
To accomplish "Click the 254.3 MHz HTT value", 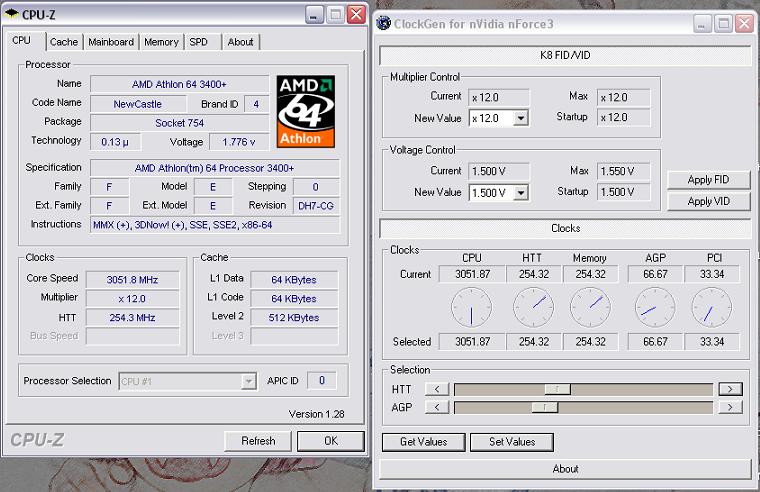I will click(132, 317).
